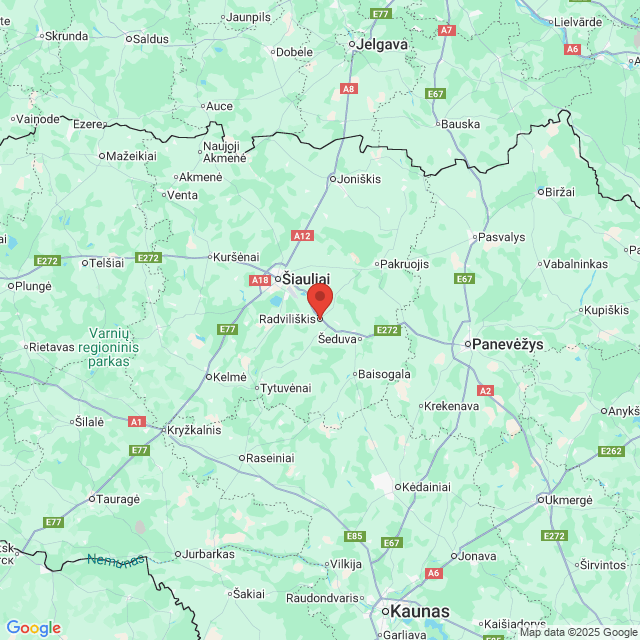Screen dimensions: 640x640
Task: Click the A12 road shield
Action: click(x=302, y=236)
